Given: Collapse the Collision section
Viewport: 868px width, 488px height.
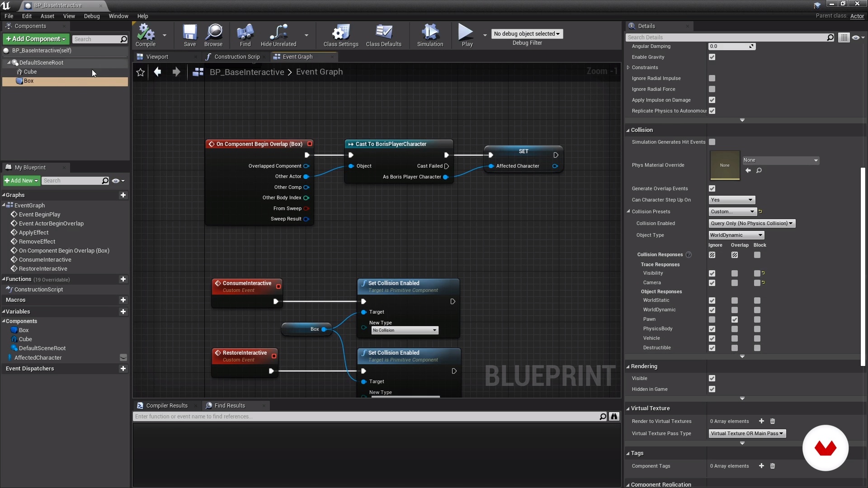Looking at the screenshot, I should [628, 131].
